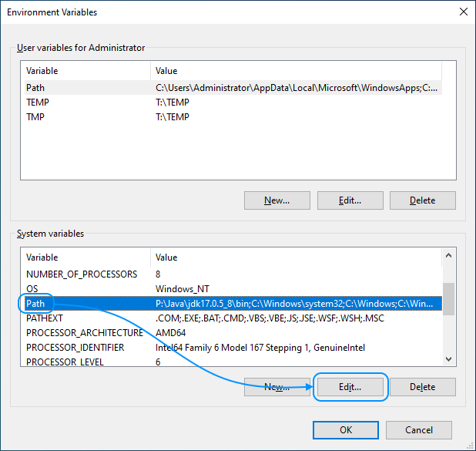Click the P:\Java\jdk17.0.5_8\bin path value
The height and width of the screenshot is (451, 476).
pyautogui.click(x=294, y=303)
